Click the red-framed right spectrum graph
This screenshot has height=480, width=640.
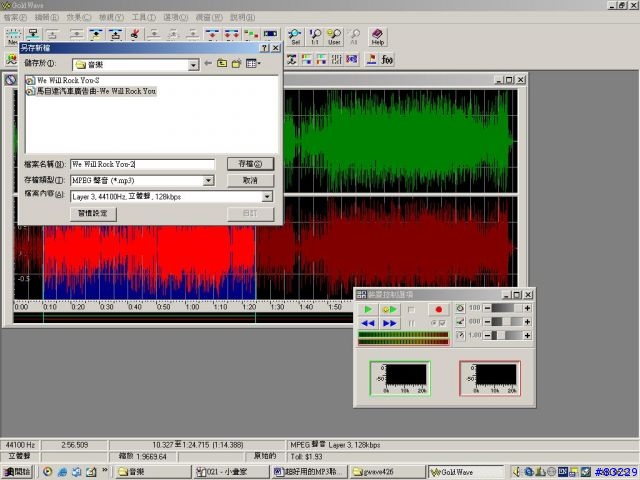(x=490, y=378)
